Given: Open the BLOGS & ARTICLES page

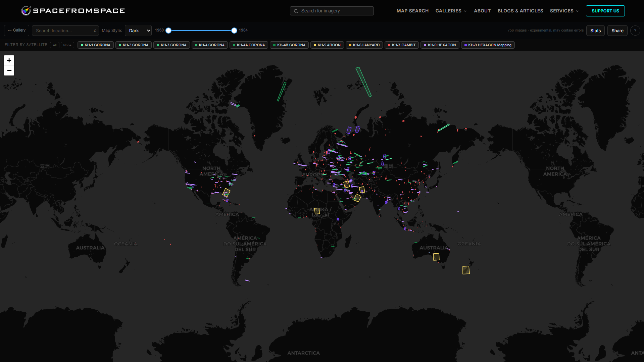Looking at the screenshot, I should [x=520, y=11].
